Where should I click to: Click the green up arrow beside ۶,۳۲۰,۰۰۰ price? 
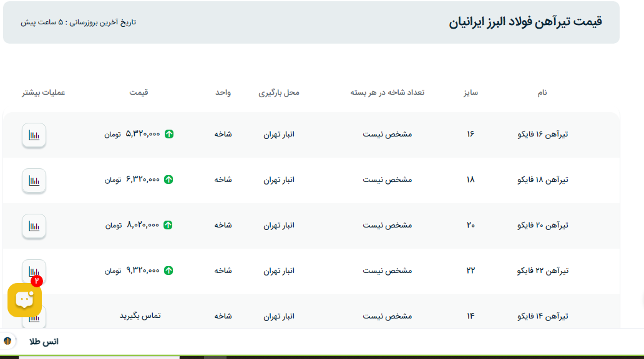point(169,179)
